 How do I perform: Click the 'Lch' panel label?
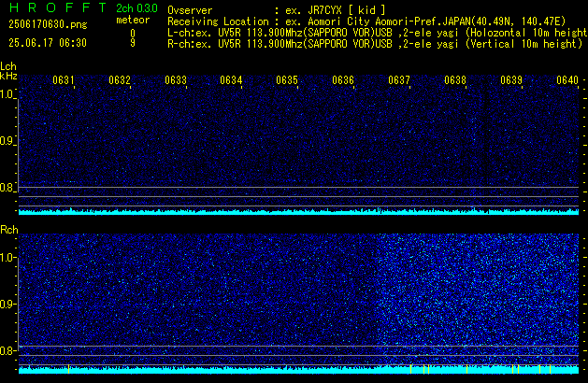[8, 66]
